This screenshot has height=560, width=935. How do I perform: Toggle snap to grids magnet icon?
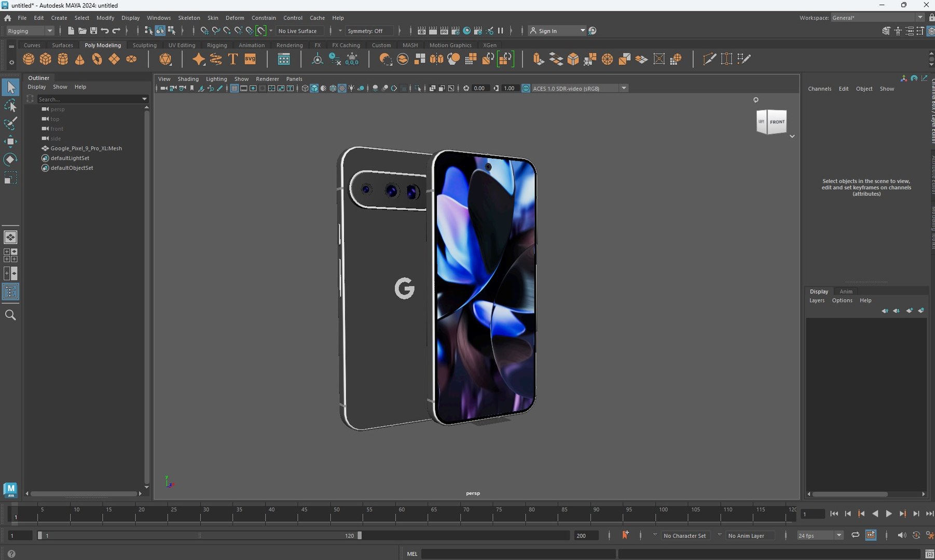[x=204, y=31]
